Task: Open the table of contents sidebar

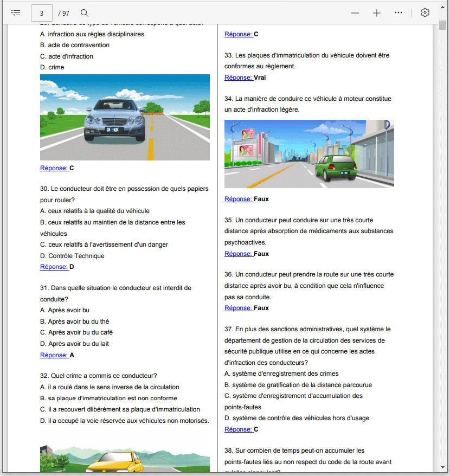Action: click(16, 12)
